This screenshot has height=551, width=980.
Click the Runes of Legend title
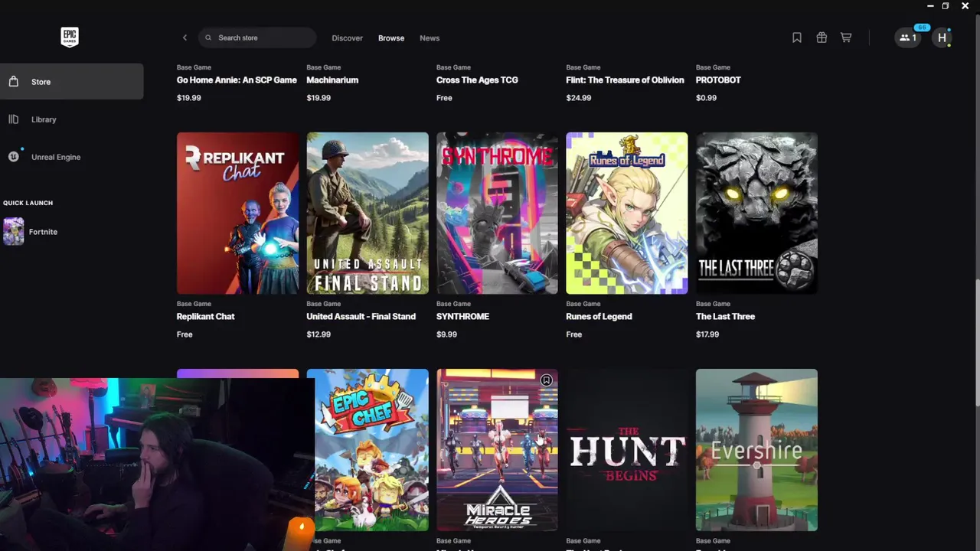pyautogui.click(x=599, y=316)
